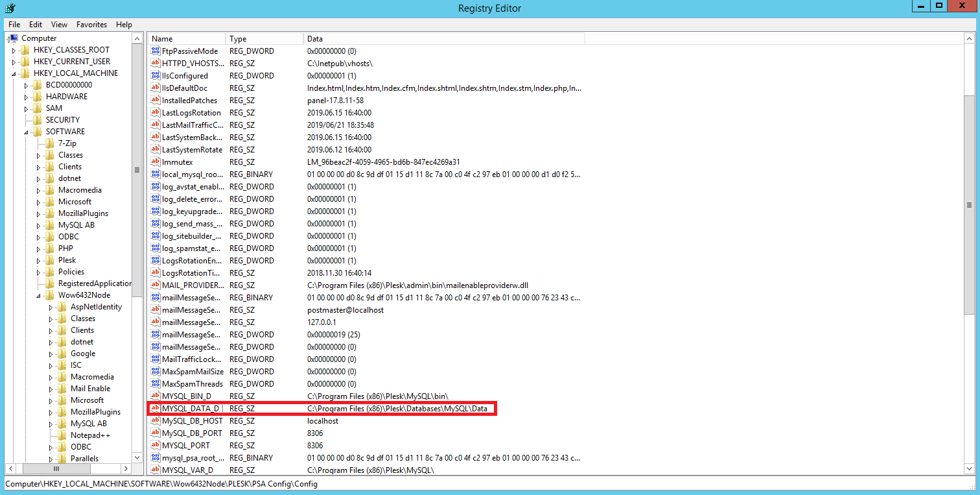This screenshot has height=495, width=980.
Task: Click the MaxSpamMailSize DWORD icon
Action: [x=156, y=372]
